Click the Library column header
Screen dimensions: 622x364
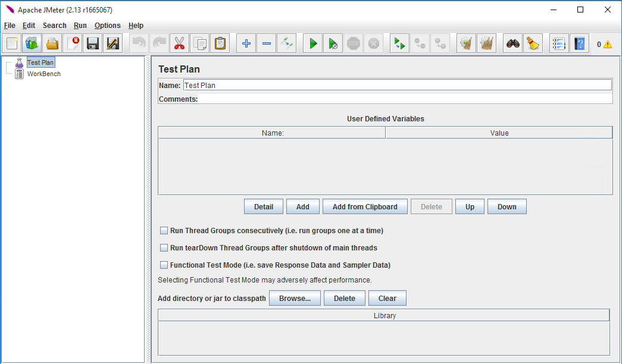[x=384, y=316]
